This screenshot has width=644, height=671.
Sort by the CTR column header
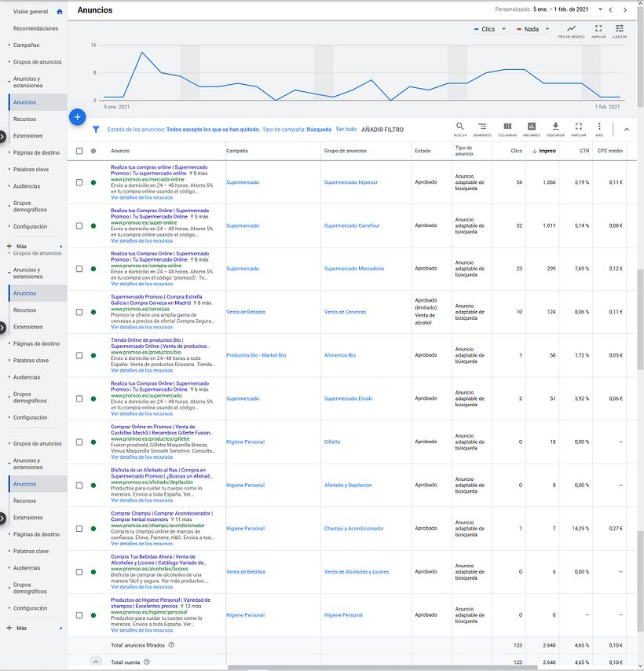click(584, 151)
